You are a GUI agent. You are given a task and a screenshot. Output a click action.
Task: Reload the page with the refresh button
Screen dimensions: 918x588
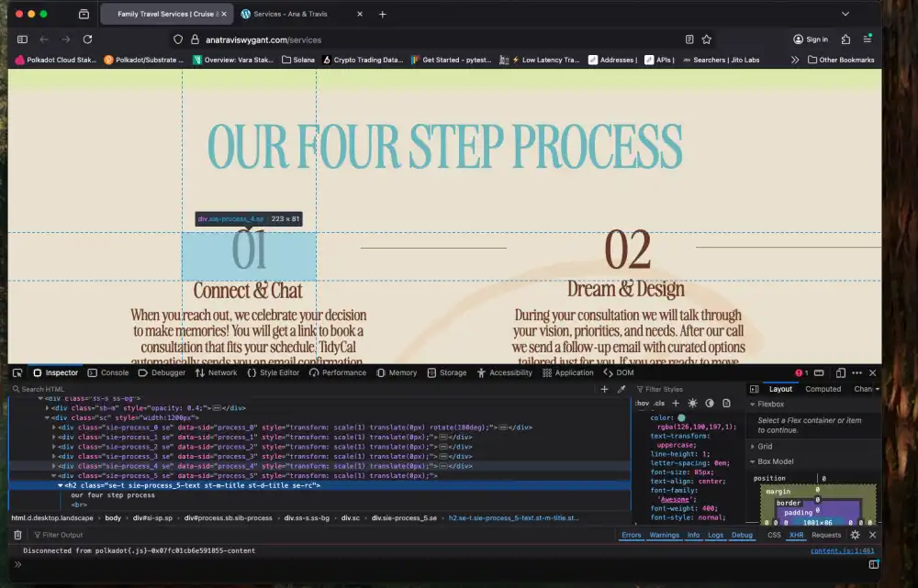click(x=87, y=39)
